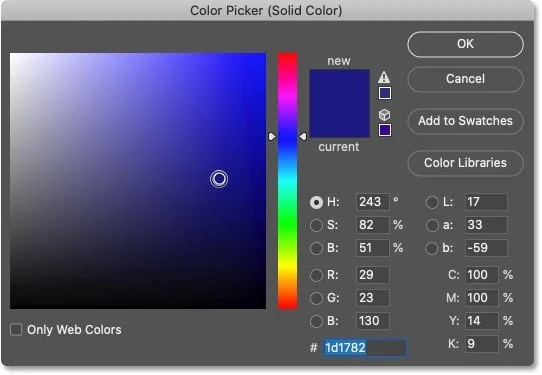Click the Cancel button
Screen dimensions: 542x375
465,79
